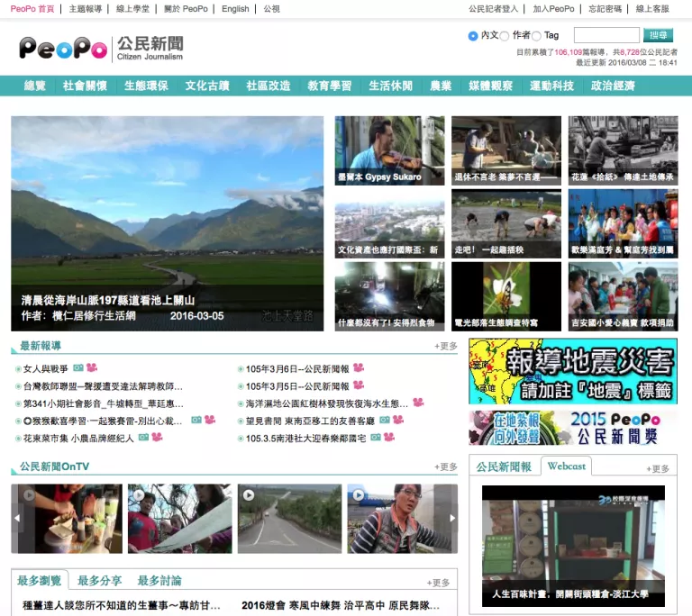Click the 搜尋 search button

[658, 35]
